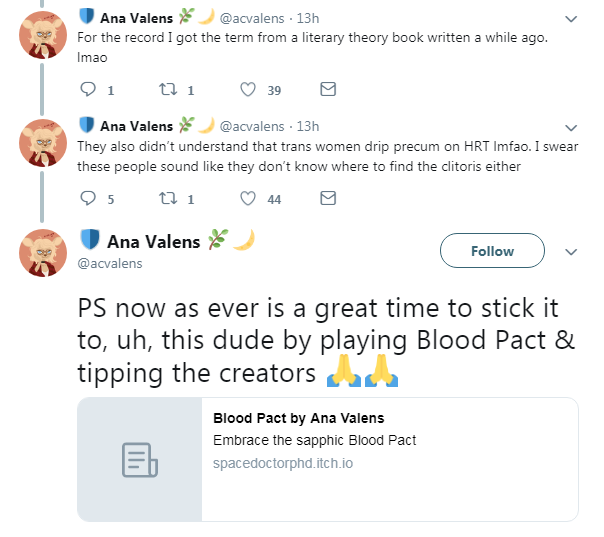The width and height of the screenshot is (604, 537).
Task: Like the tweet with 44 likes
Action: coord(248,198)
